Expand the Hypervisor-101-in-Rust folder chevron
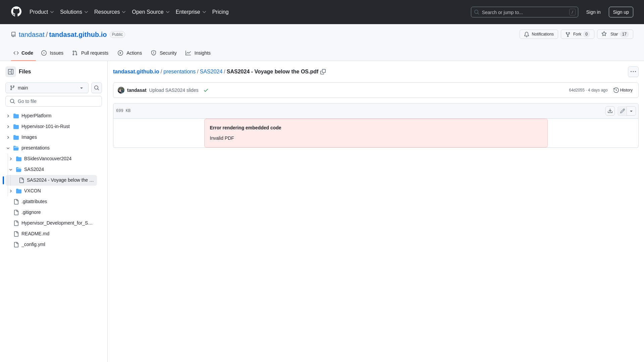The height and width of the screenshot is (362, 644). pos(8,127)
